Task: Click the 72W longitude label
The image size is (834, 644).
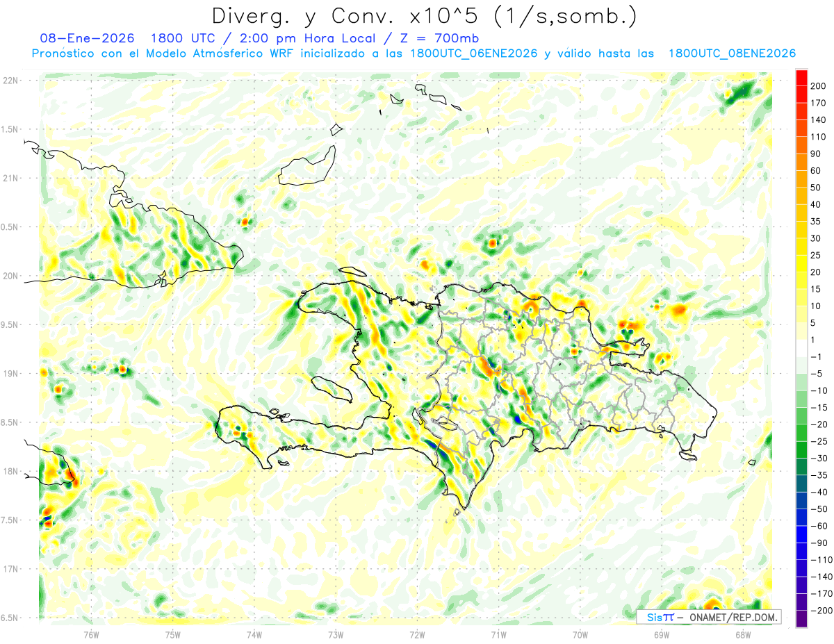Action: tap(417, 634)
